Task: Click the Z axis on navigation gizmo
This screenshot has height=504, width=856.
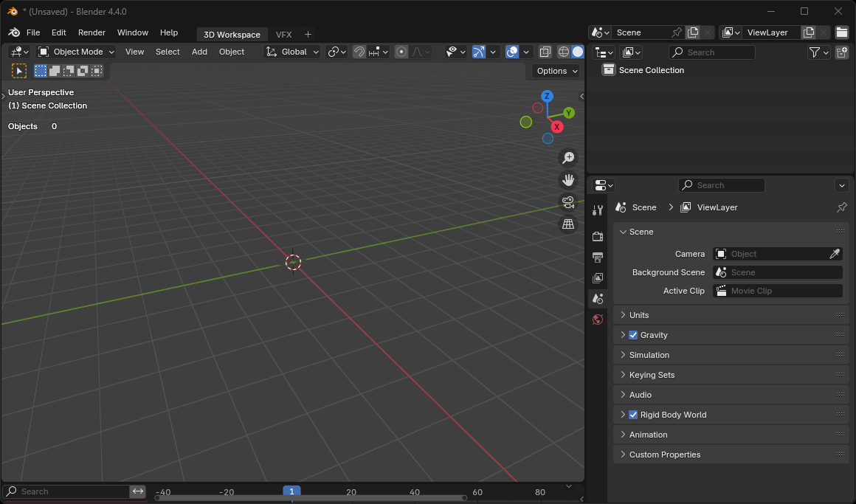Action: coord(547,96)
